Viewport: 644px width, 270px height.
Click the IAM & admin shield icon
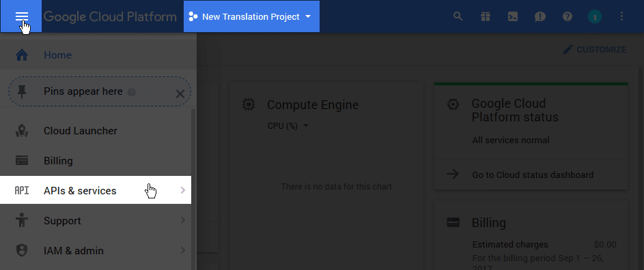pos(21,250)
